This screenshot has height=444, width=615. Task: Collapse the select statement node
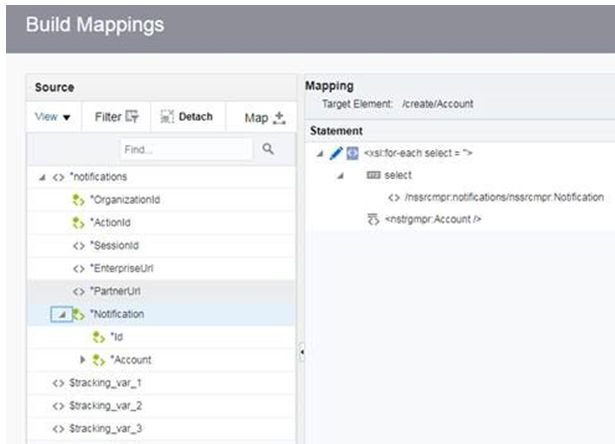340,176
